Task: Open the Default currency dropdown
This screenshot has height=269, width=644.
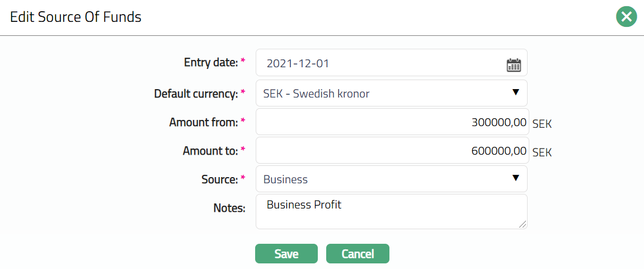Action: (391, 94)
